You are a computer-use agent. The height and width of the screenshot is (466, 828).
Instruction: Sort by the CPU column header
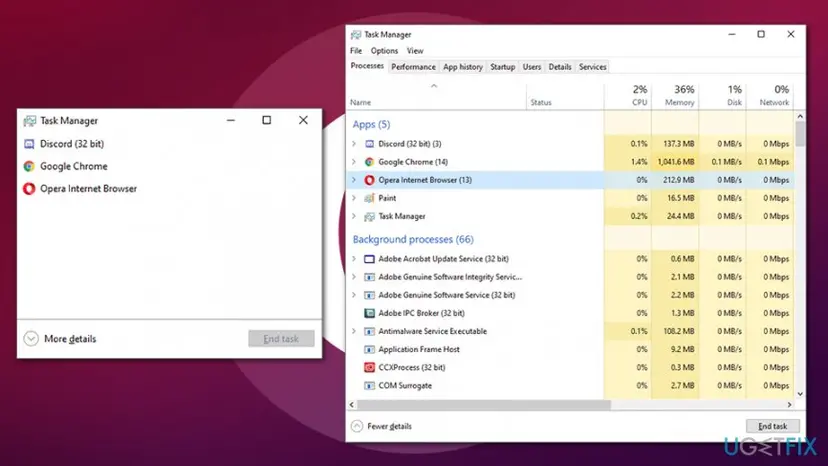[628, 96]
